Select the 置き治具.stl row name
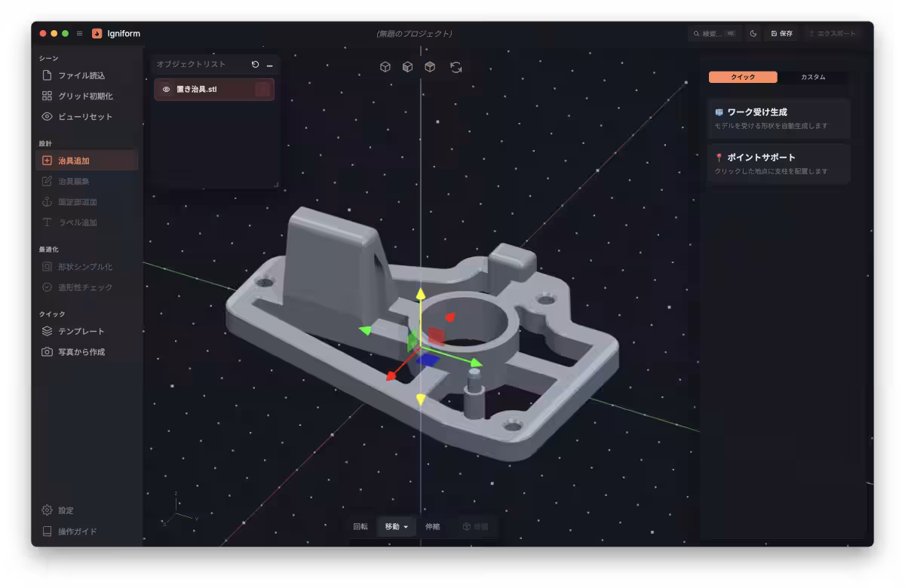This screenshot has height=588, width=905. click(x=197, y=89)
